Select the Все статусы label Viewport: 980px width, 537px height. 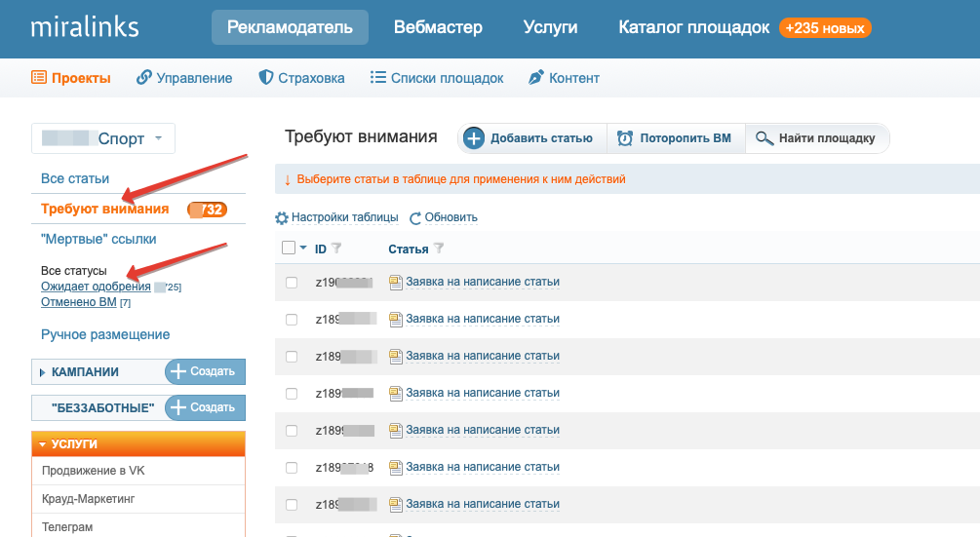click(x=74, y=271)
